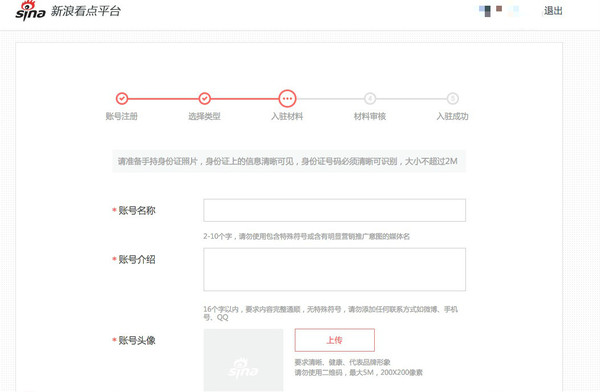Click the 上传 avatar upload button

point(334,340)
